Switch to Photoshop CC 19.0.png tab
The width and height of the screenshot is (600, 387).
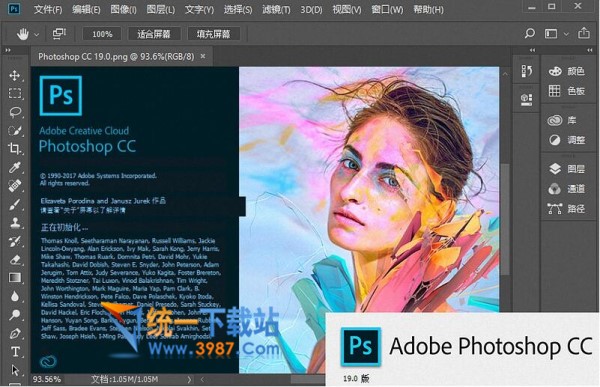pyautogui.click(x=116, y=57)
